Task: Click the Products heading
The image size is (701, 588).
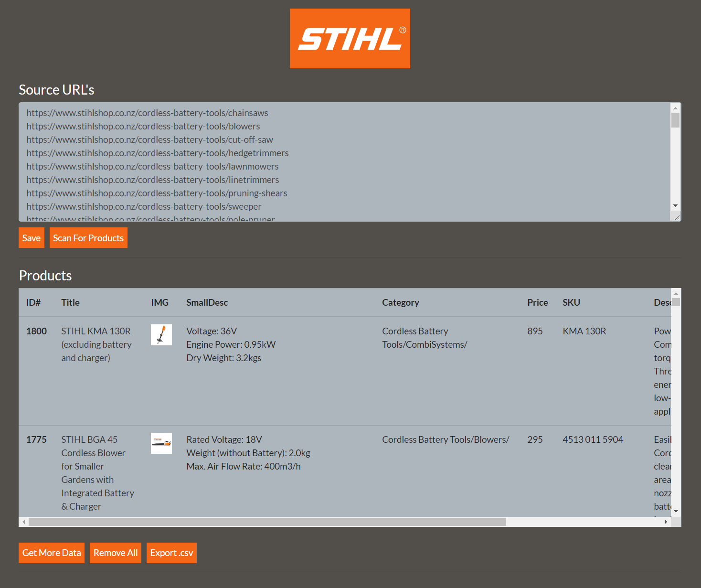Action: (45, 276)
